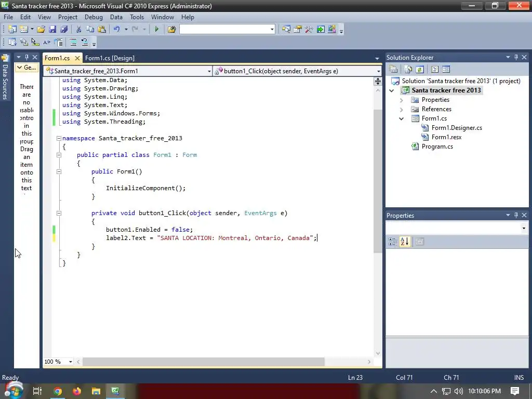Click the Find in Files icon
Image resolution: width=532 pixels, height=399 pixels.
(171, 30)
